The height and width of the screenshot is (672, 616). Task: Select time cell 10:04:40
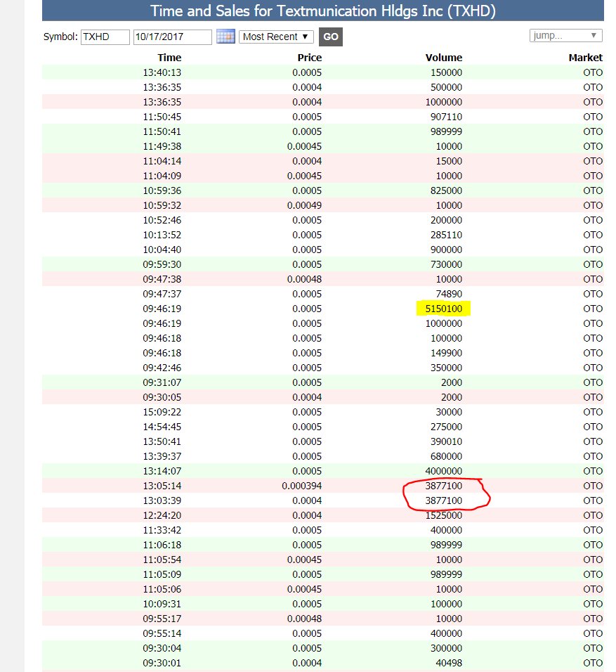point(162,250)
